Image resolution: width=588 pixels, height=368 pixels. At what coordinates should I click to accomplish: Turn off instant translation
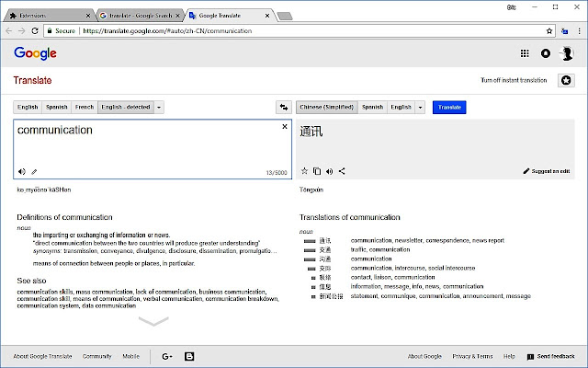click(x=514, y=80)
